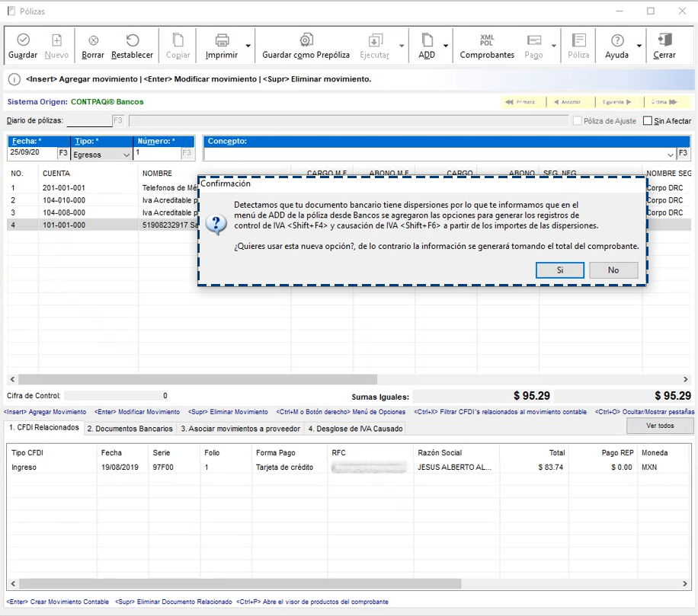Viewport: 698px width, 616px height.
Task: Open Desglose de IVA Causado tab
Action: 354,429
